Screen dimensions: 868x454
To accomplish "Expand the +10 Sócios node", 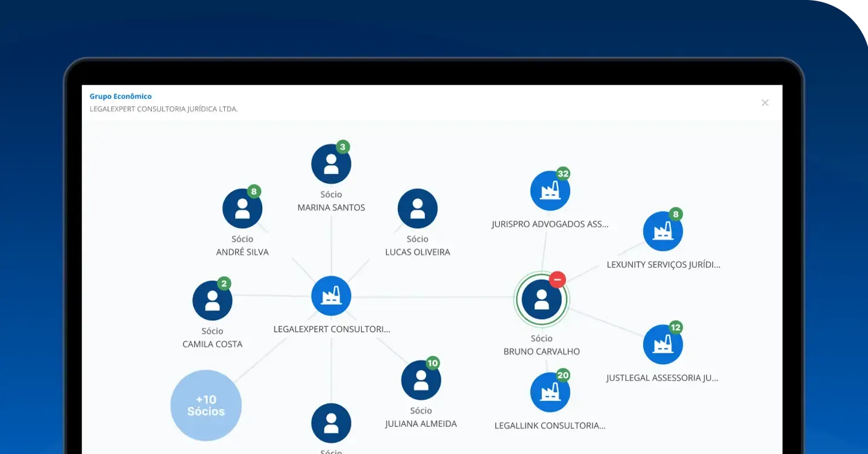I will [x=206, y=405].
